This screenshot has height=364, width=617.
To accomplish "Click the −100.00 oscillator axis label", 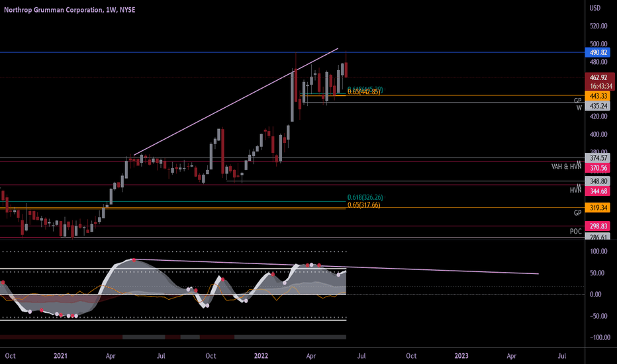I will [x=600, y=338].
